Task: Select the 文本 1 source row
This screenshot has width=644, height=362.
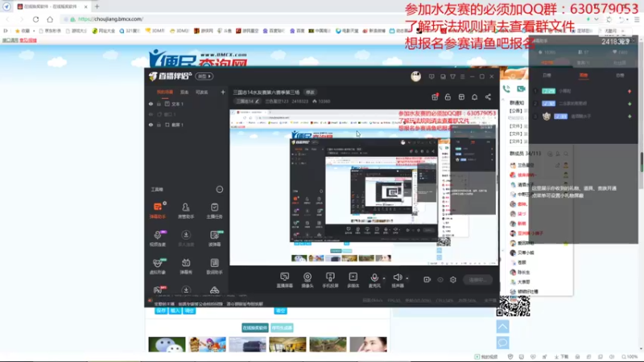Action: coord(187,104)
